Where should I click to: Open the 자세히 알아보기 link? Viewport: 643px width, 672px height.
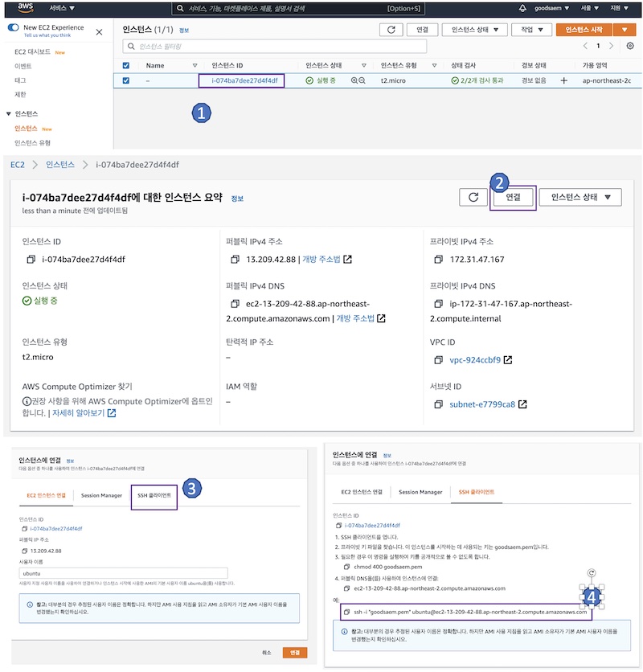click(x=79, y=413)
